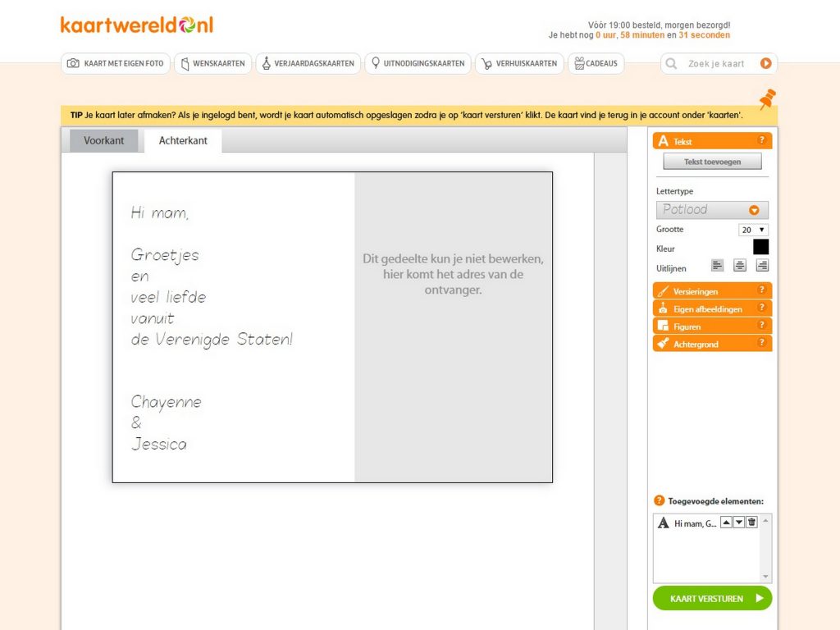Switch to the Voorkant tab
This screenshot has width=840, height=630.
104,140
